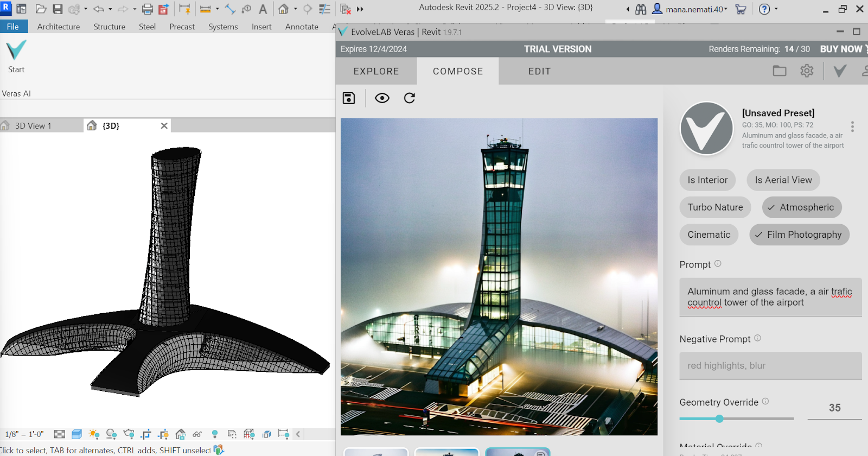The height and width of the screenshot is (456, 868).
Task: Toggle the Is Interior chip
Action: point(707,180)
